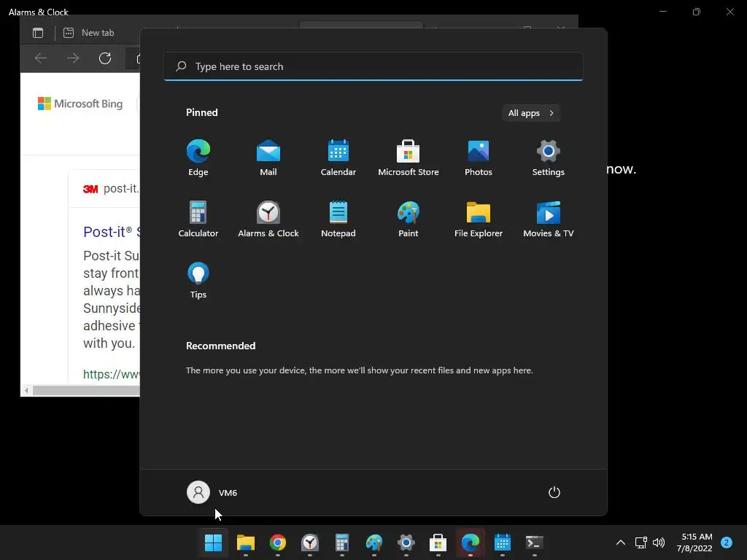Launch Movies & TV pinned app

pos(549,219)
